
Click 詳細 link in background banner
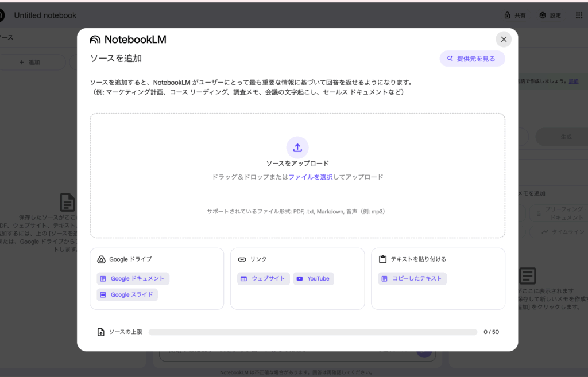coord(574,81)
